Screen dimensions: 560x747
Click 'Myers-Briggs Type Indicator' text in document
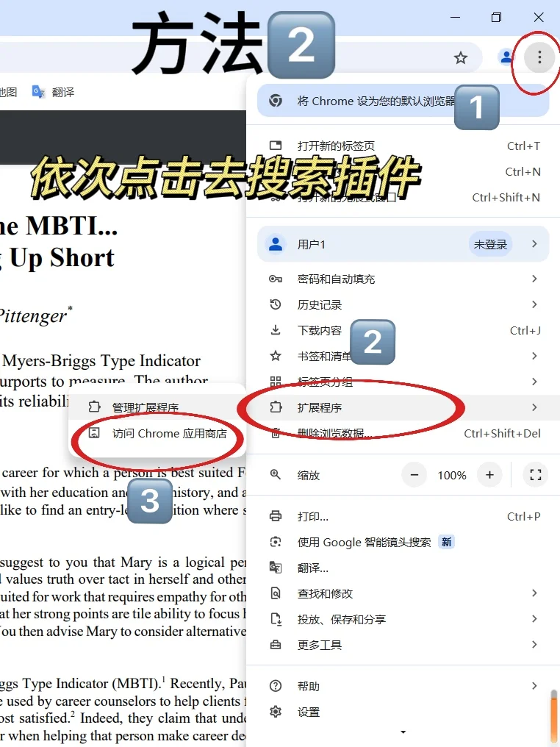101,361
